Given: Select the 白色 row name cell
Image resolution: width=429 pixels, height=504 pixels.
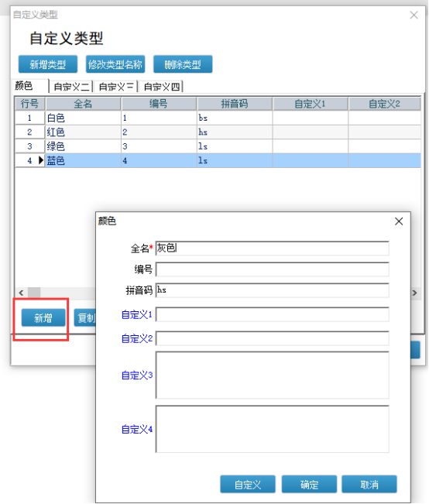Looking at the screenshot, I should (83, 118).
